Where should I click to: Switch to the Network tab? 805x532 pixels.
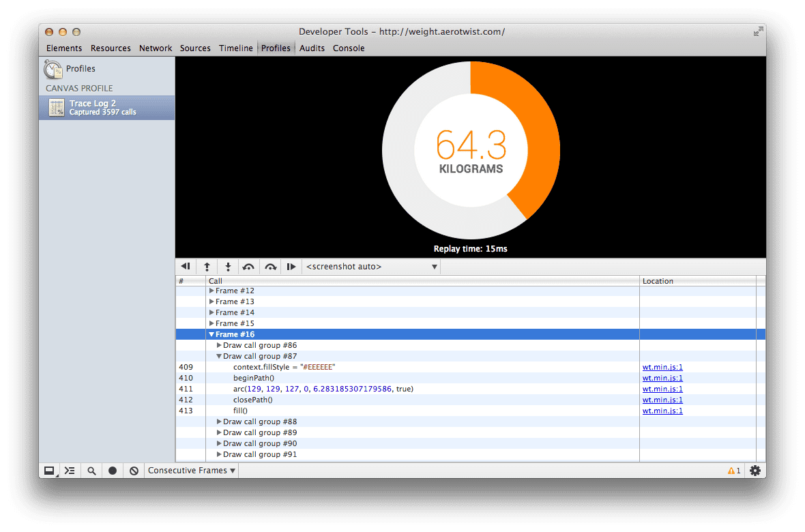155,48
